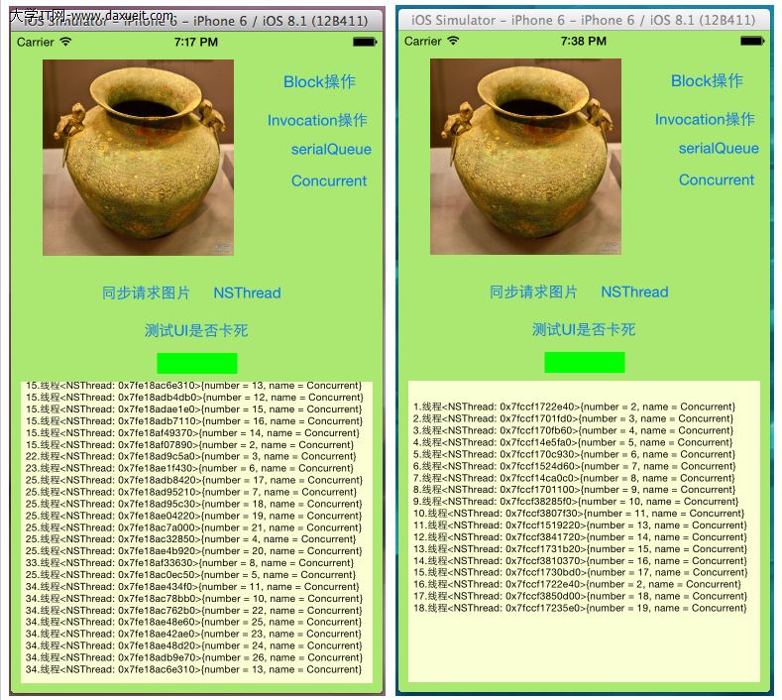The width and height of the screenshot is (782, 700).
Task: Tap serialQueue in the right simulator
Action: tap(719, 148)
